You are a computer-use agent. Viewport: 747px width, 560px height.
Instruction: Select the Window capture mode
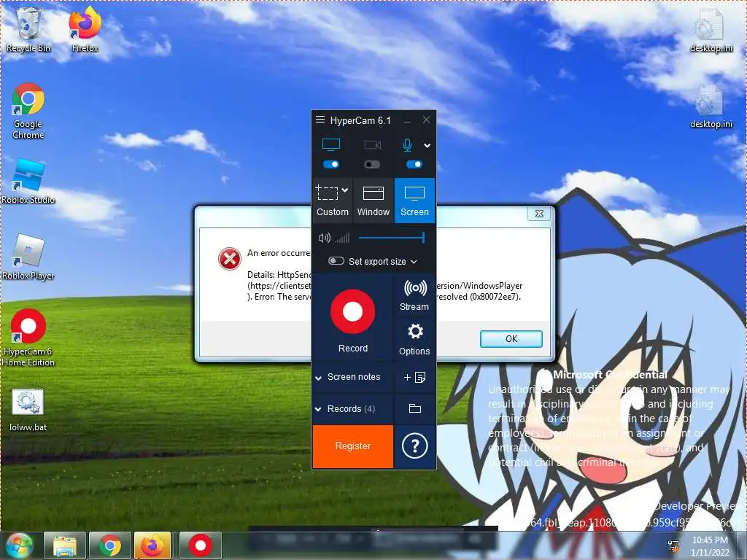pos(373,200)
